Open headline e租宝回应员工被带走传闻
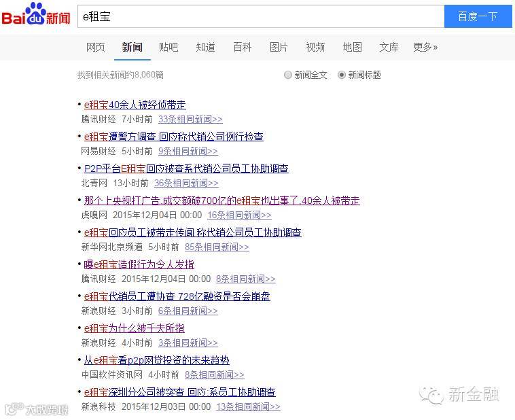This screenshot has height=420, width=515. [x=193, y=232]
